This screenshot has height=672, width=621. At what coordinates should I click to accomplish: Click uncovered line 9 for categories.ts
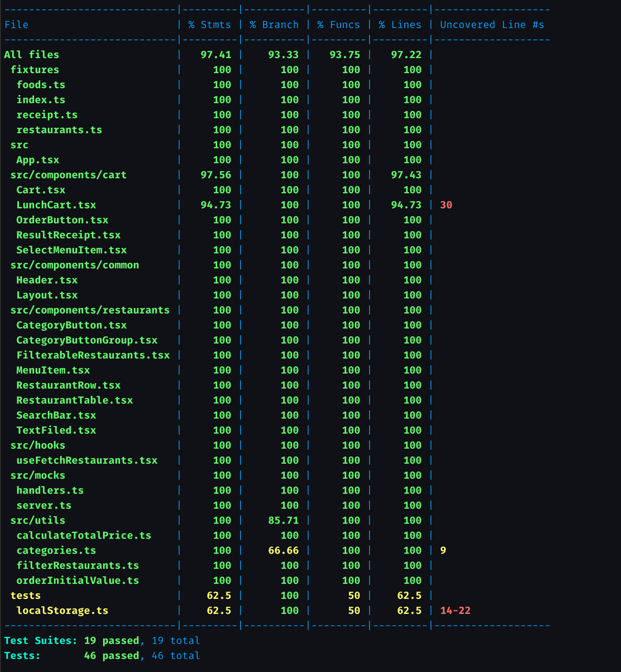click(x=443, y=550)
